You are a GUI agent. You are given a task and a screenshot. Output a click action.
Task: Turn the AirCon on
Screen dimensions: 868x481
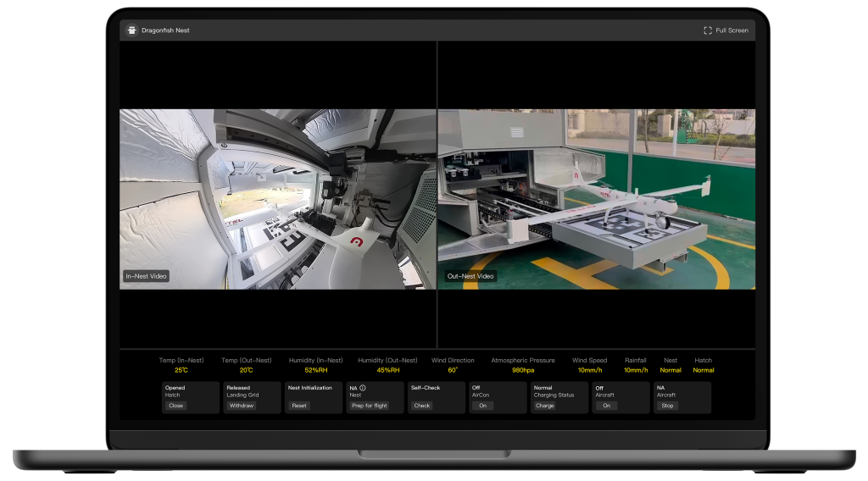click(x=482, y=406)
